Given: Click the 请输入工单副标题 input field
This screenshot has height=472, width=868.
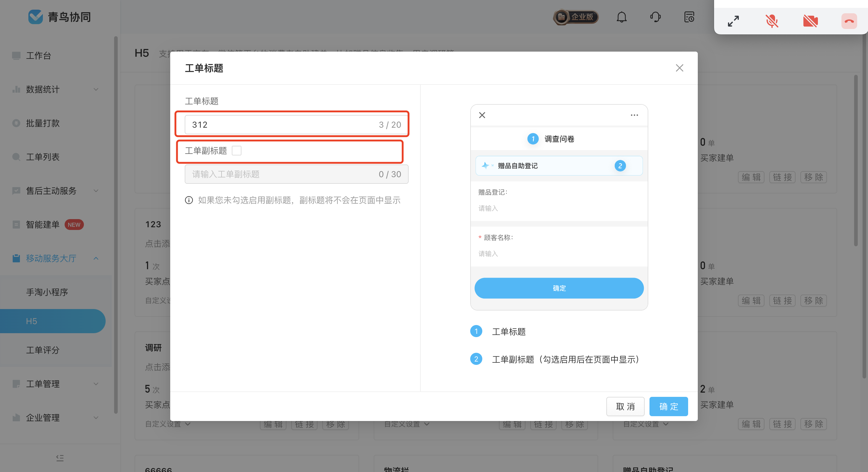Looking at the screenshot, I should point(296,174).
